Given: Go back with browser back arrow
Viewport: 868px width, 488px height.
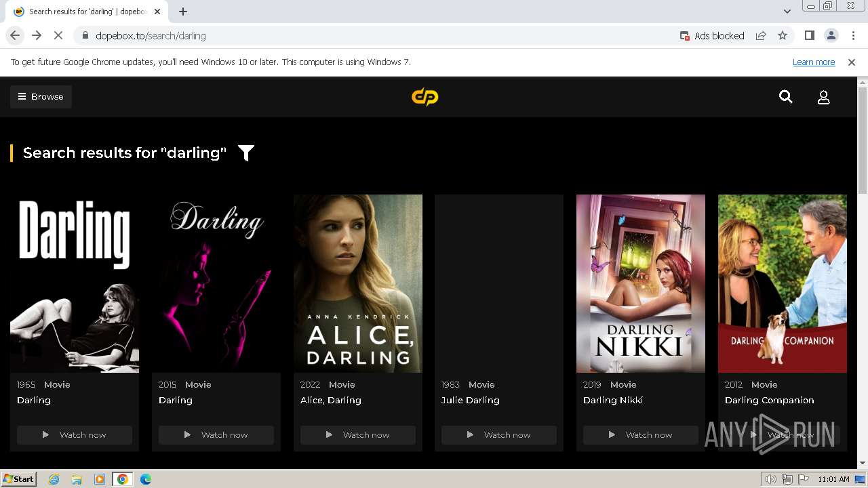Looking at the screenshot, I should pos(15,35).
